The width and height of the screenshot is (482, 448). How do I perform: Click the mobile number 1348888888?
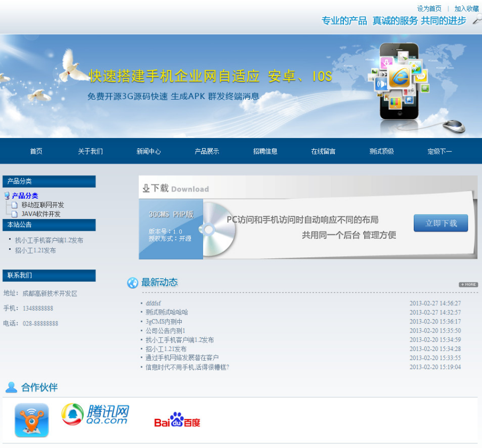point(38,308)
